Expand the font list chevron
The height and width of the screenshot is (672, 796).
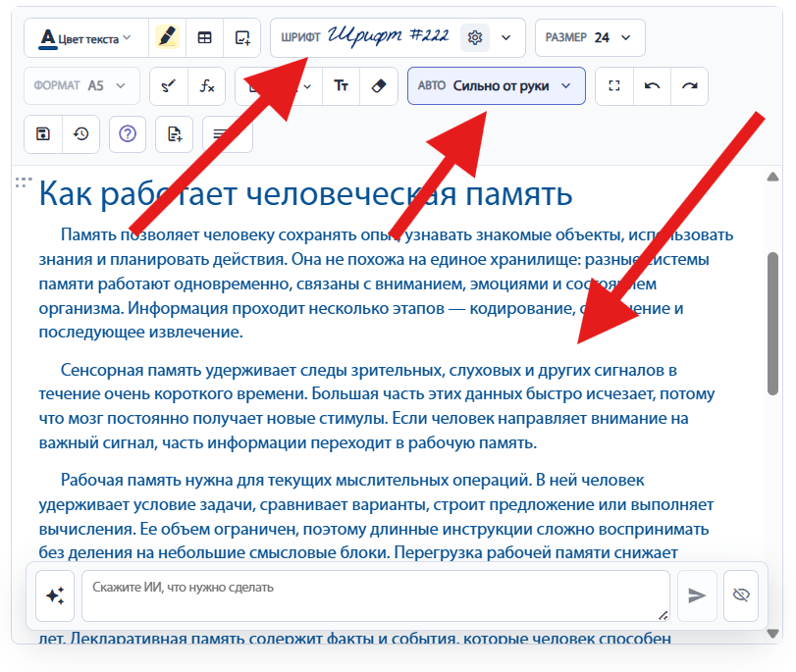click(x=505, y=37)
